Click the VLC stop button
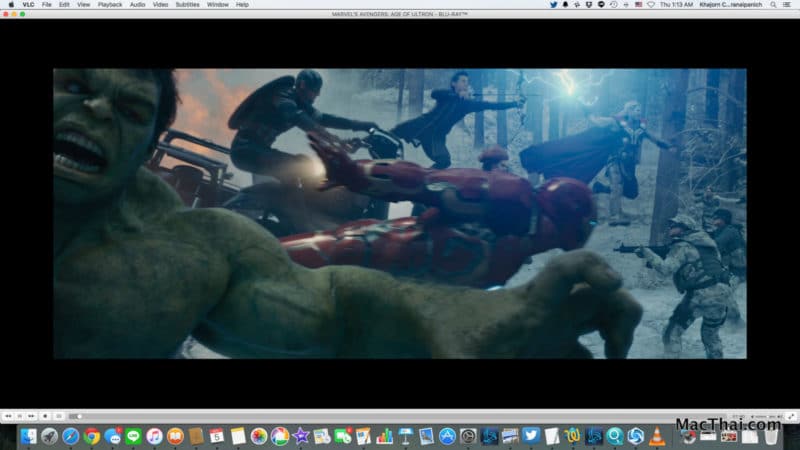 coord(45,416)
